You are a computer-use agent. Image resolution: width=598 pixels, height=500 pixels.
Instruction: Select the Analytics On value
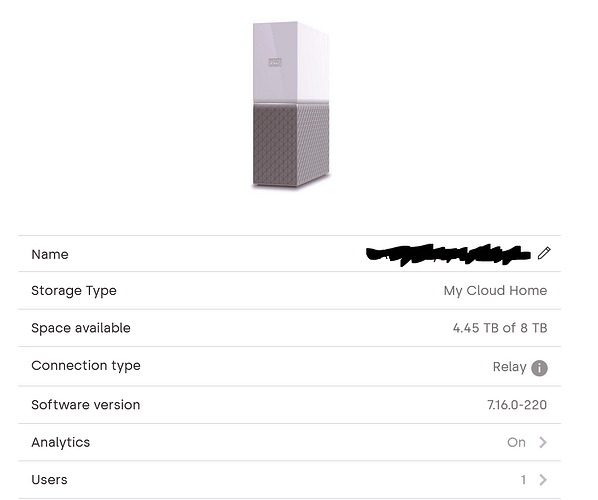[516, 442]
